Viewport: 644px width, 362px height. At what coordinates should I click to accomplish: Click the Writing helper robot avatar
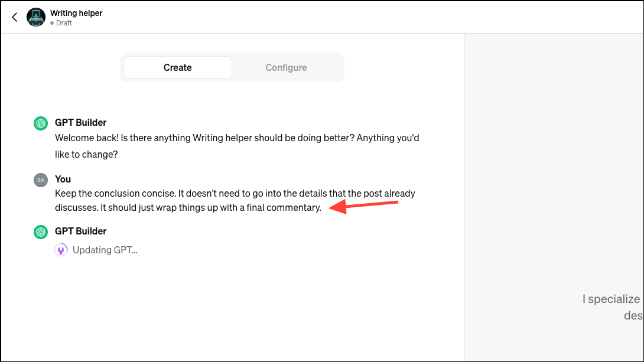pyautogui.click(x=36, y=17)
